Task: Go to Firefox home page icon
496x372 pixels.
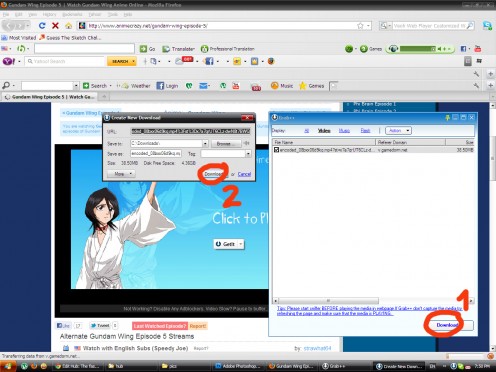Action: coord(69,26)
